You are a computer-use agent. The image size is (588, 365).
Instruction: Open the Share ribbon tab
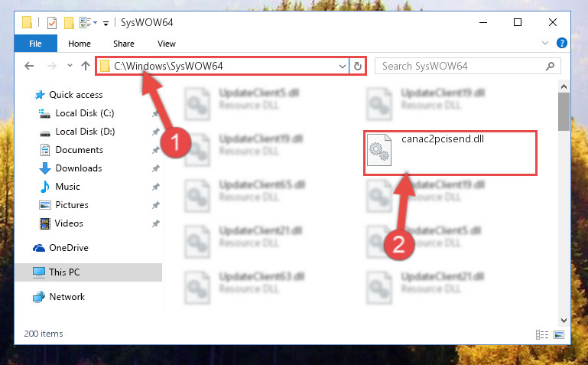(124, 44)
